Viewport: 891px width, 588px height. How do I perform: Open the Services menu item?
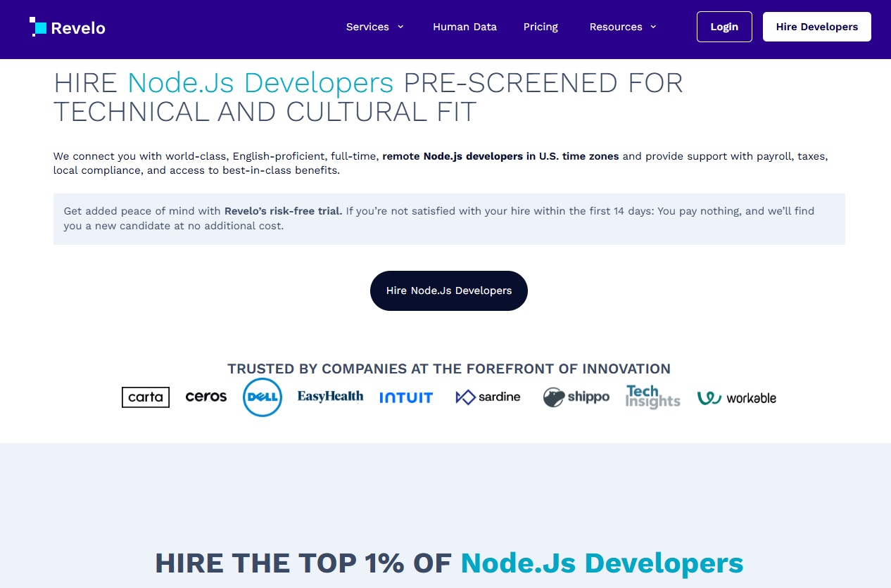pos(367,27)
